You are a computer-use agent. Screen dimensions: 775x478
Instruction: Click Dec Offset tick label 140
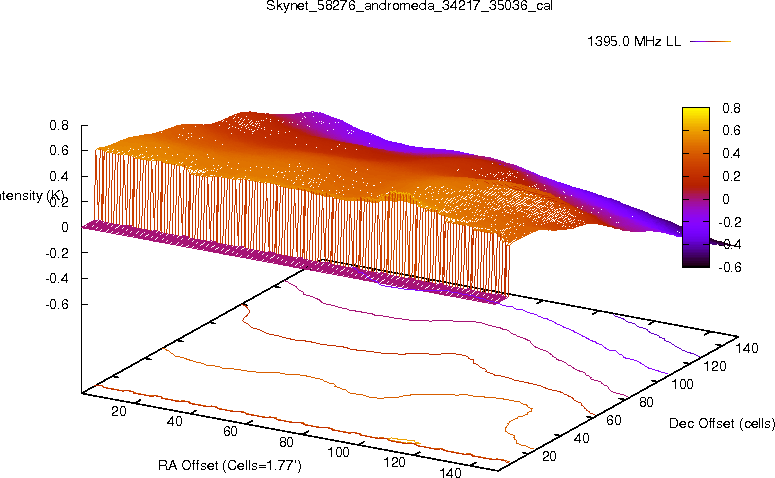click(x=746, y=348)
